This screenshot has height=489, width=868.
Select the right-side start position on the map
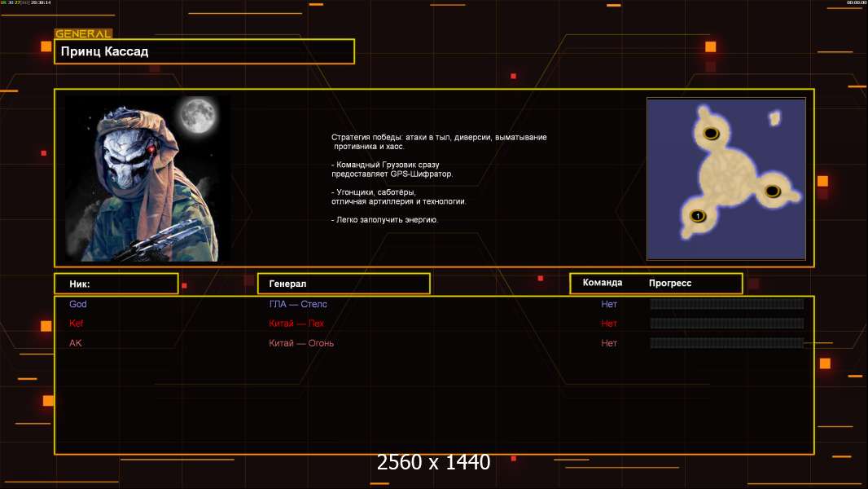click(x=773, y=192)
